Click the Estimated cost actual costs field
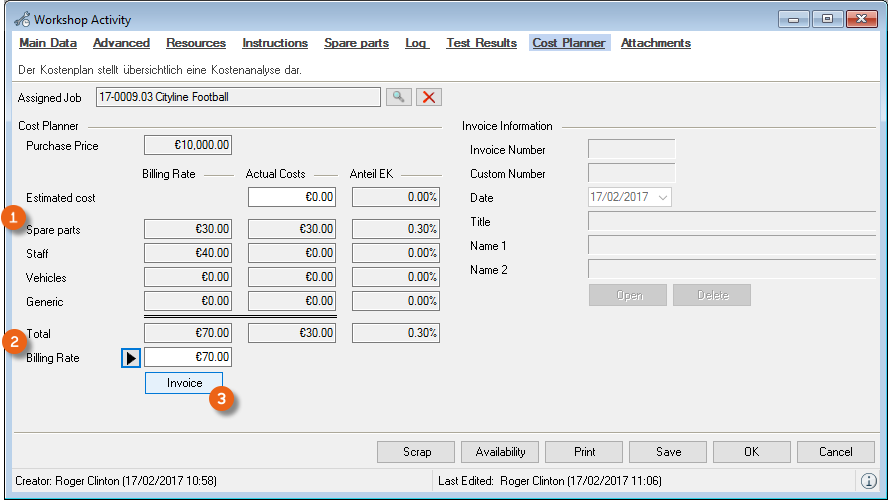 click(x=291, y=198)
